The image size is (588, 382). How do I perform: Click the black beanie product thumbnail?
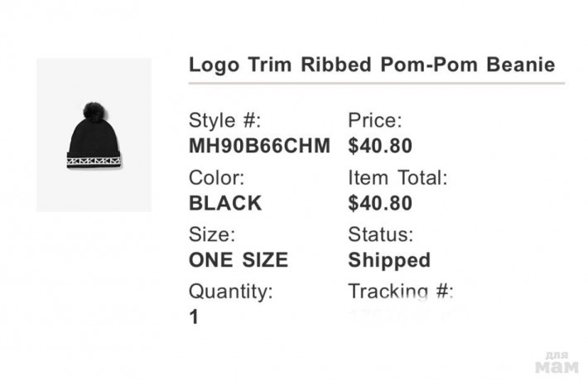click(94, 136)
